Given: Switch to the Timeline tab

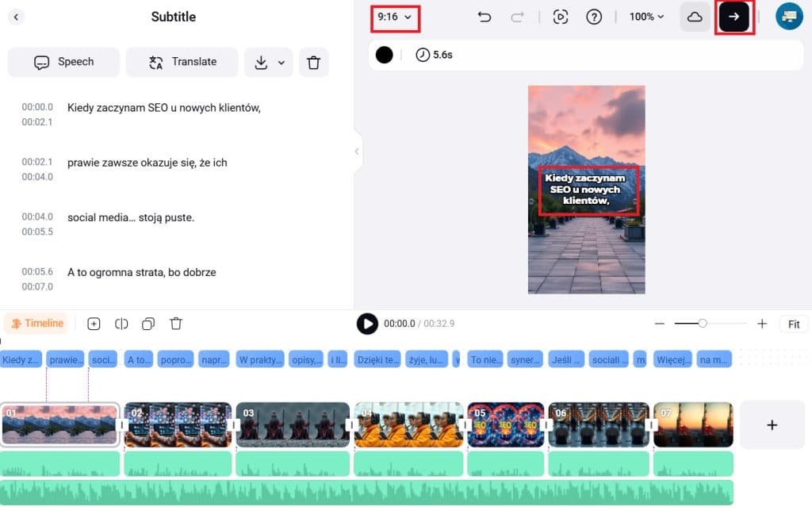Looking at the screenshot, I should [36, 324].
